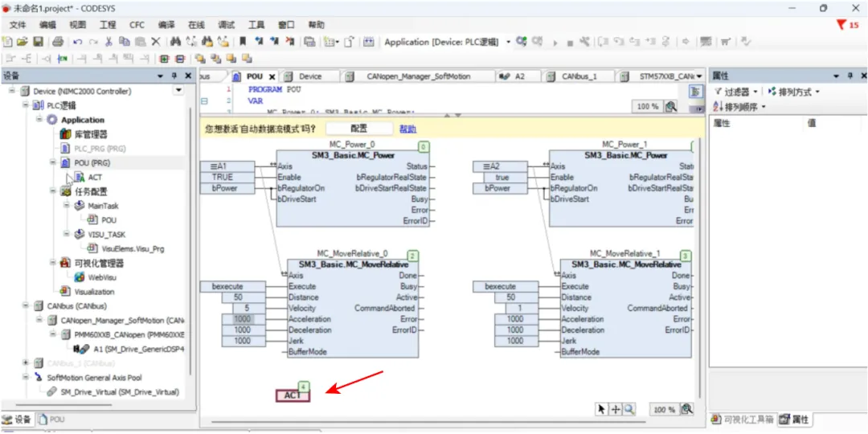Screen dimensions: 868x434
Task: Click the Print icon in toolbar
Action: click(x=58, y=42)
